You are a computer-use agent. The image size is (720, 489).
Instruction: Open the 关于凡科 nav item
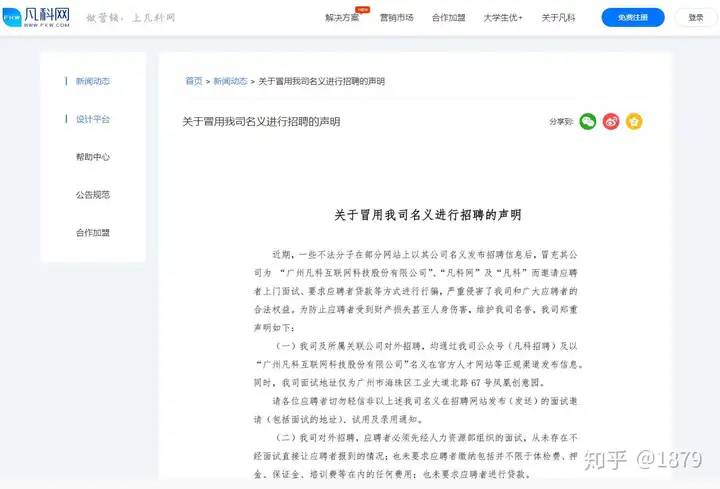[x=558, y=17]
